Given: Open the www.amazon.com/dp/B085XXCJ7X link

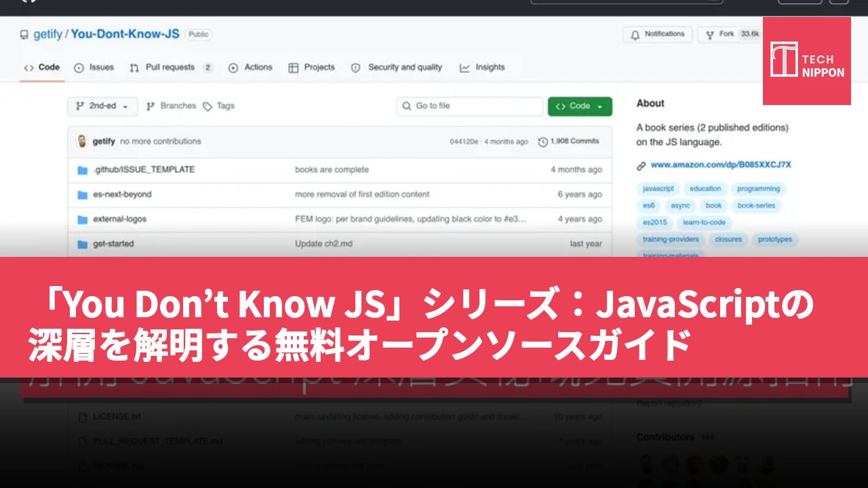Looking at the screenshot, I should pyautogui.click(x=721, y=165).
